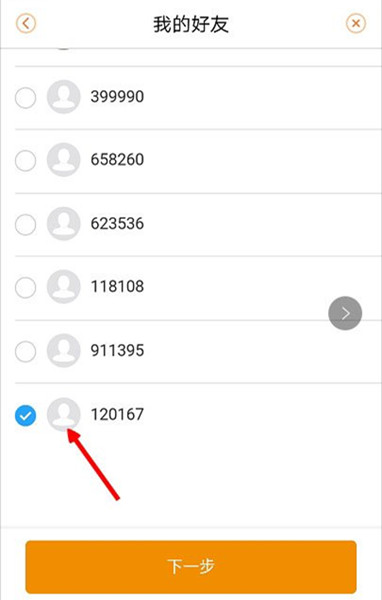Select the radio button for 658260

click(26, 160)
